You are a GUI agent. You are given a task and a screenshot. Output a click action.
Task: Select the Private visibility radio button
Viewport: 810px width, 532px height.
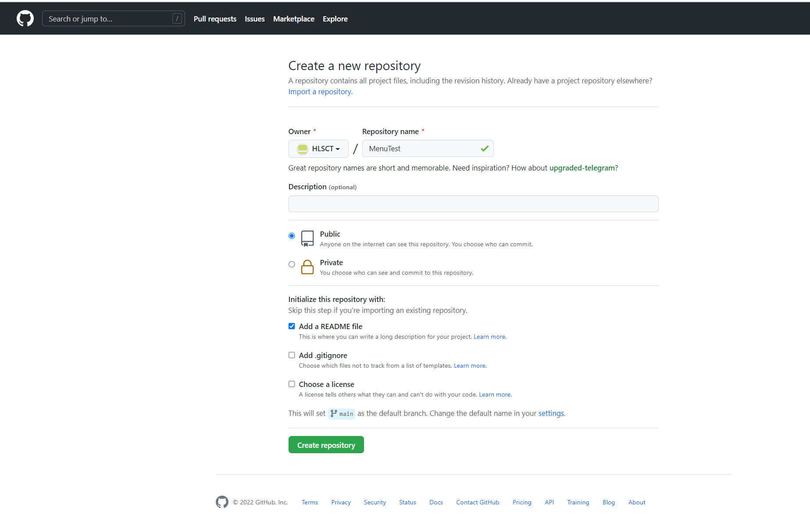[292, 264]
